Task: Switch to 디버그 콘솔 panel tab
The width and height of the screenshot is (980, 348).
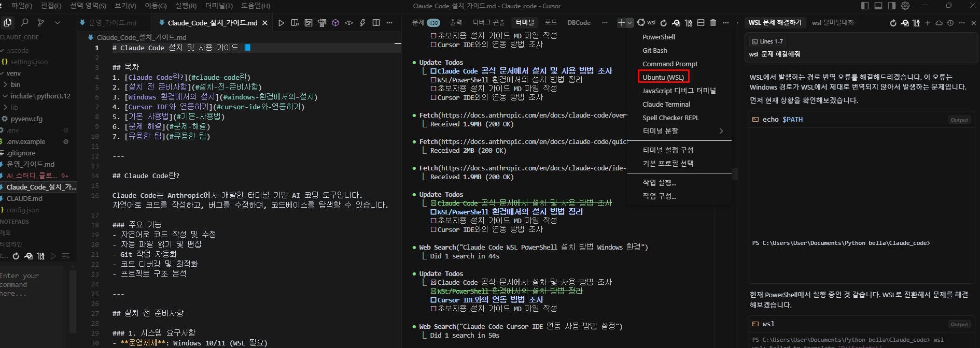Action: click(488, 23)
